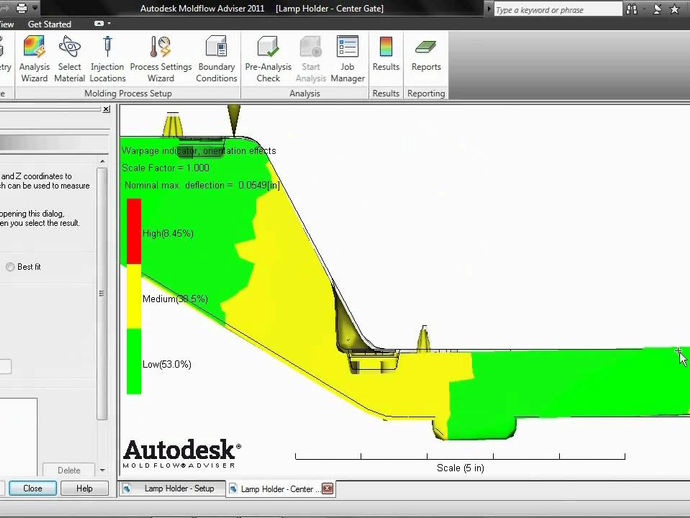Click the printer icon in title bar
The width and height of the screenshot is (690, 518).
click(21, 8)
